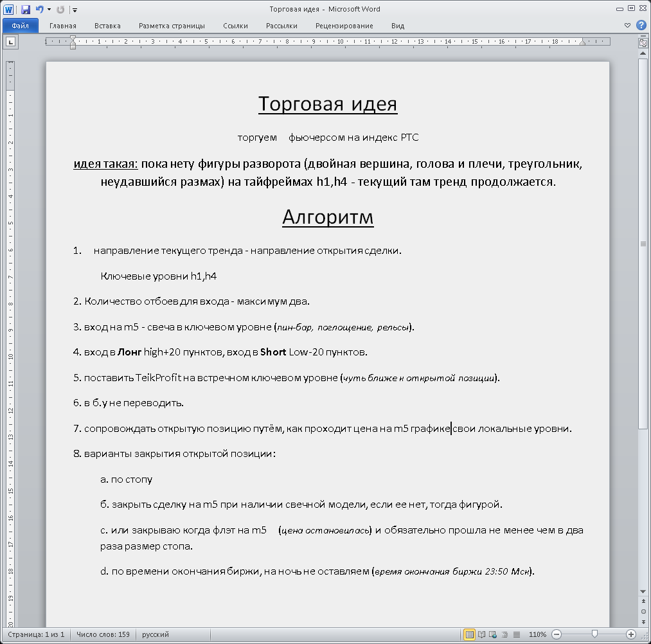Click the zoom in plus button

click(631, 634)
